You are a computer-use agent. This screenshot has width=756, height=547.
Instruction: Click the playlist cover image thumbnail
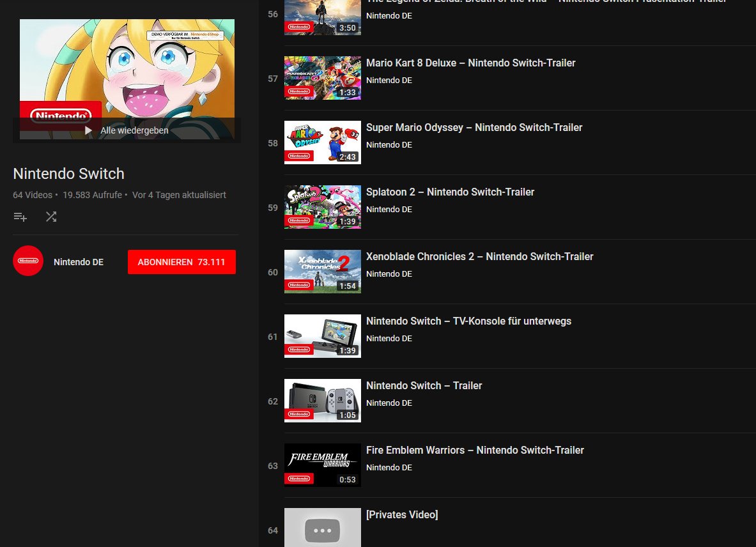coord(127,79)
